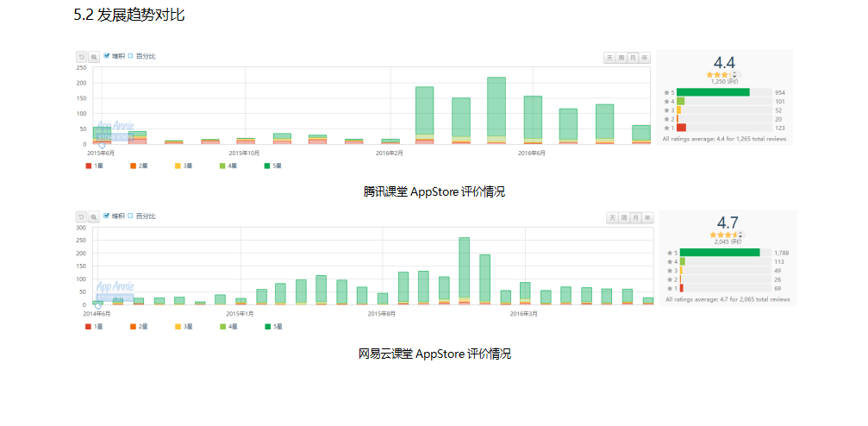Click the tallest bar in the 网易云课堂 chart
Viewport: 868px width, 426px height.
point(464,271)
